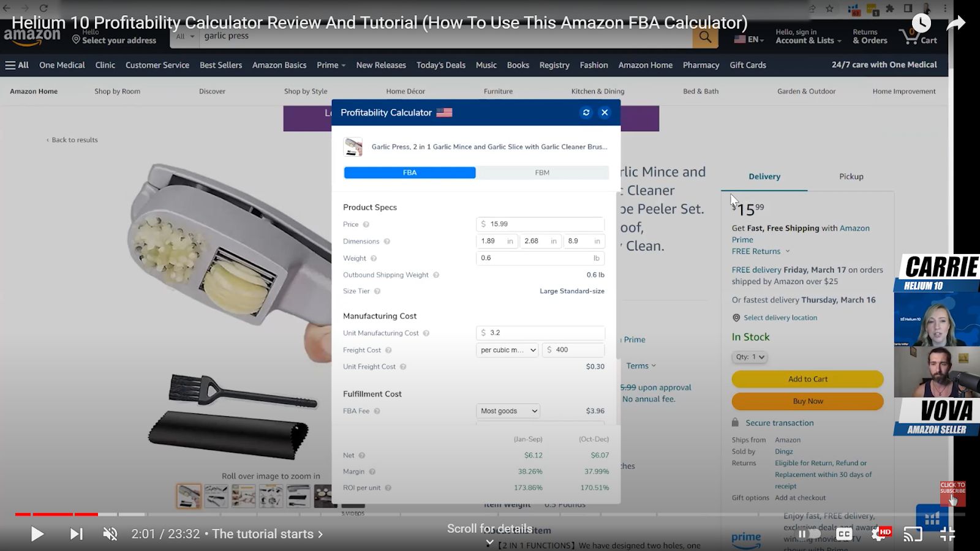Open the EN language selector
980x551 pixels.
[x=749, y=39]
